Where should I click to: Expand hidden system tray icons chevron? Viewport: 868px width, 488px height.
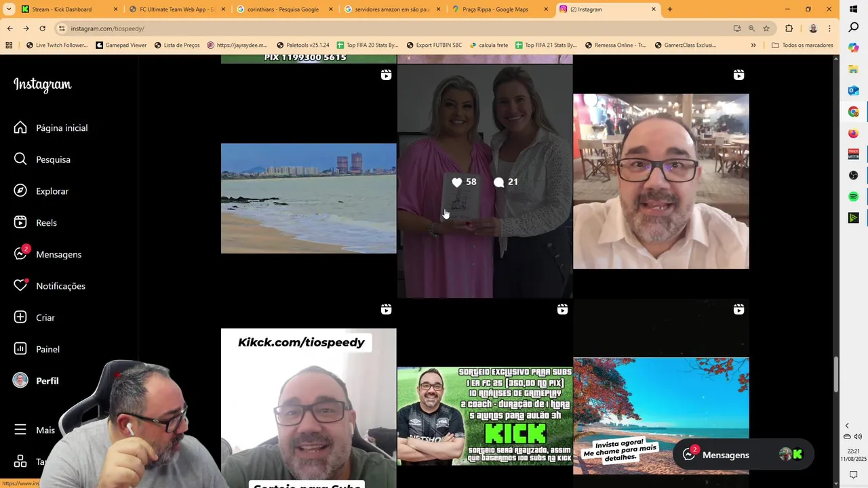[847, 426]
